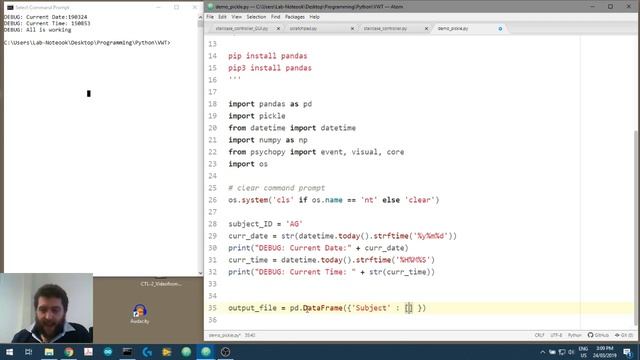Open the Find menu

(x=276, y=17)
